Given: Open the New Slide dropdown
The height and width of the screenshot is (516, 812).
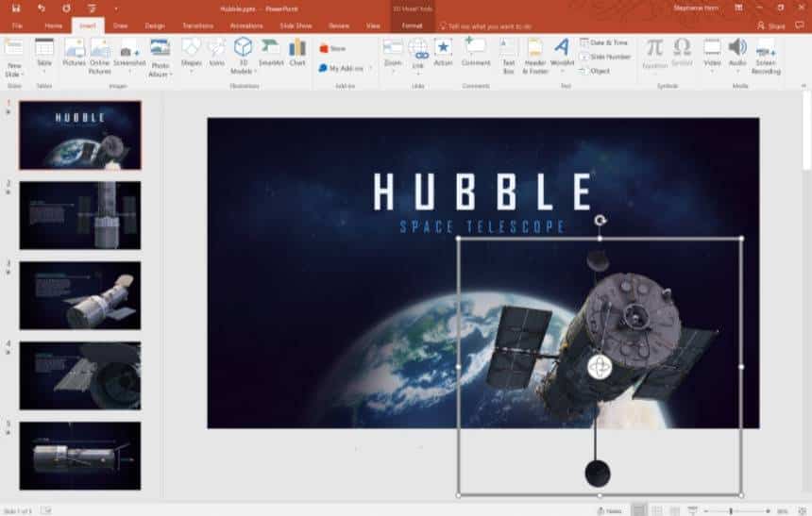Looking at the screenshot, I should [14, 70].
